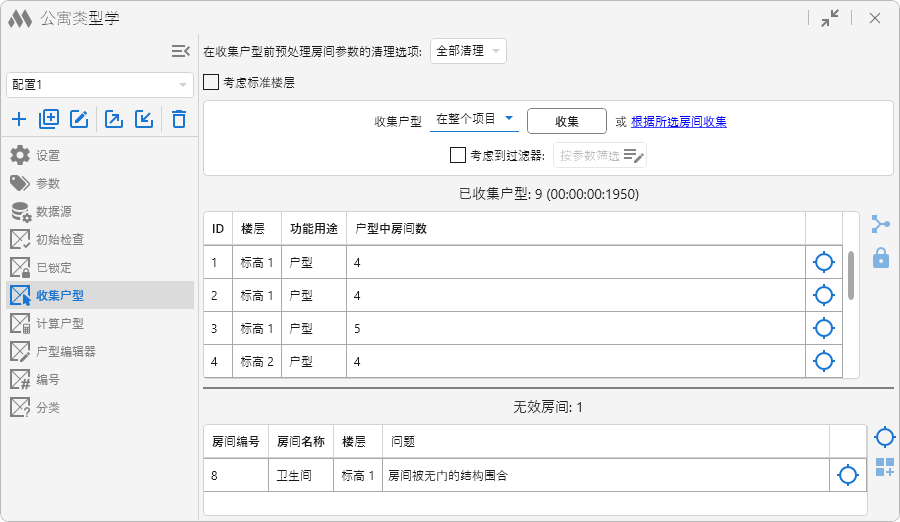This screenshot has height=522, width=900.
Task: Click the import configuration icon
Action: point(145,120)
